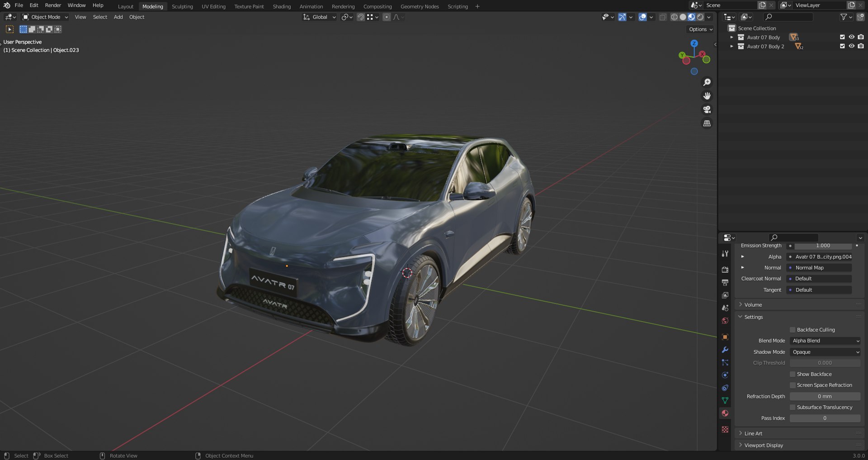Select solid viewport shading
This screenshot has height=460, width=868.
click(x=683, y=17)
